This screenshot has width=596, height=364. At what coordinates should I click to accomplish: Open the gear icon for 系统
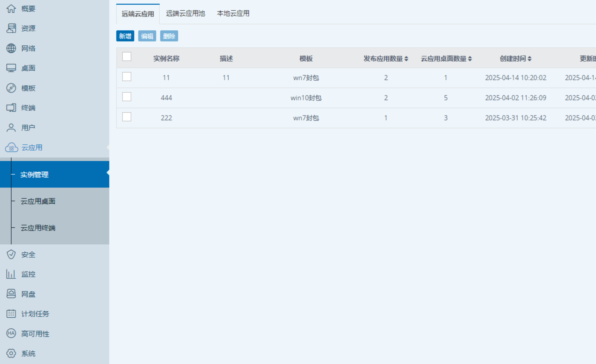click(11, 353)
